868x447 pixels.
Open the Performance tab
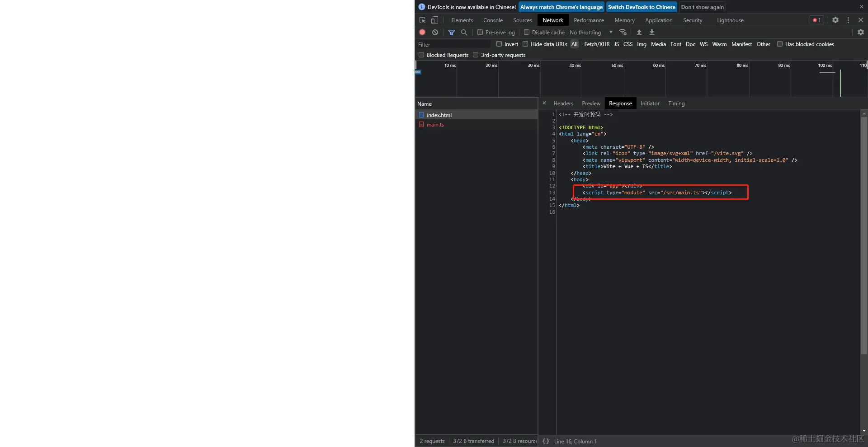589,20
